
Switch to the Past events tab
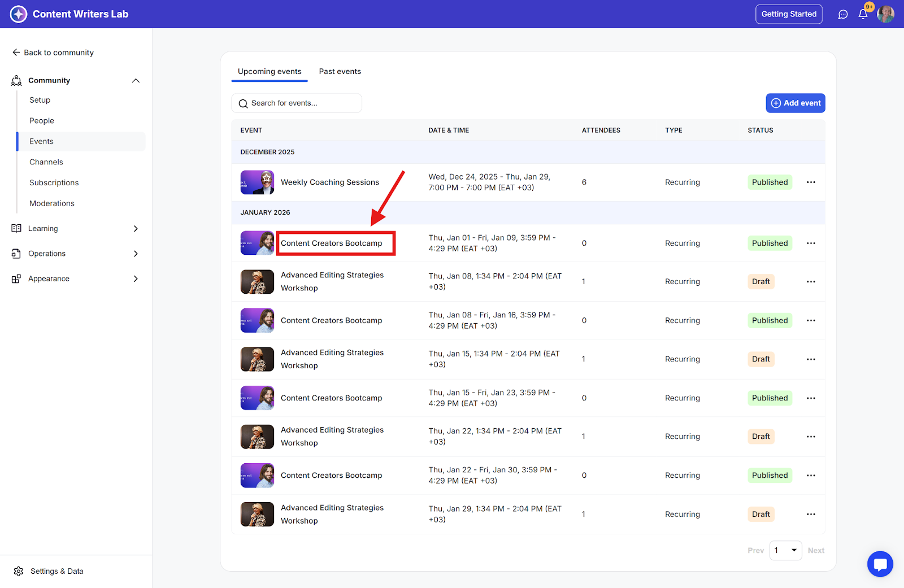pyautogui.click(x=340, y=72)
